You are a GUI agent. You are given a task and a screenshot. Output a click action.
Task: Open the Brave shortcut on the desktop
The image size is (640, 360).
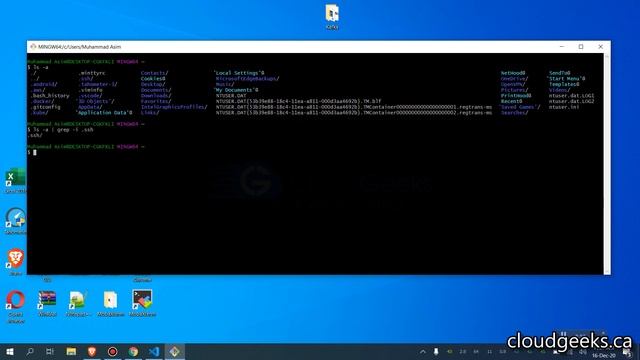coord(16,262)
